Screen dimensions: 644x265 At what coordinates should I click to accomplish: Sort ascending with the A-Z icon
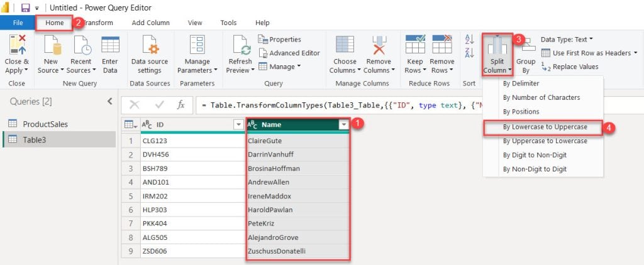click(469, 40)
